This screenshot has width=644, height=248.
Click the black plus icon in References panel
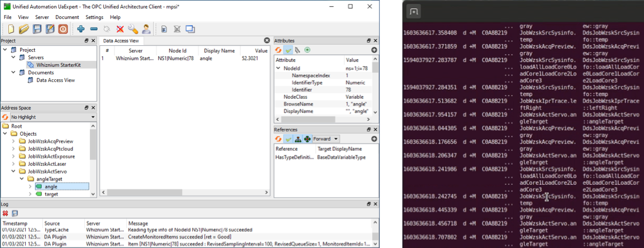pyautogui.click(x=374, y=139)
